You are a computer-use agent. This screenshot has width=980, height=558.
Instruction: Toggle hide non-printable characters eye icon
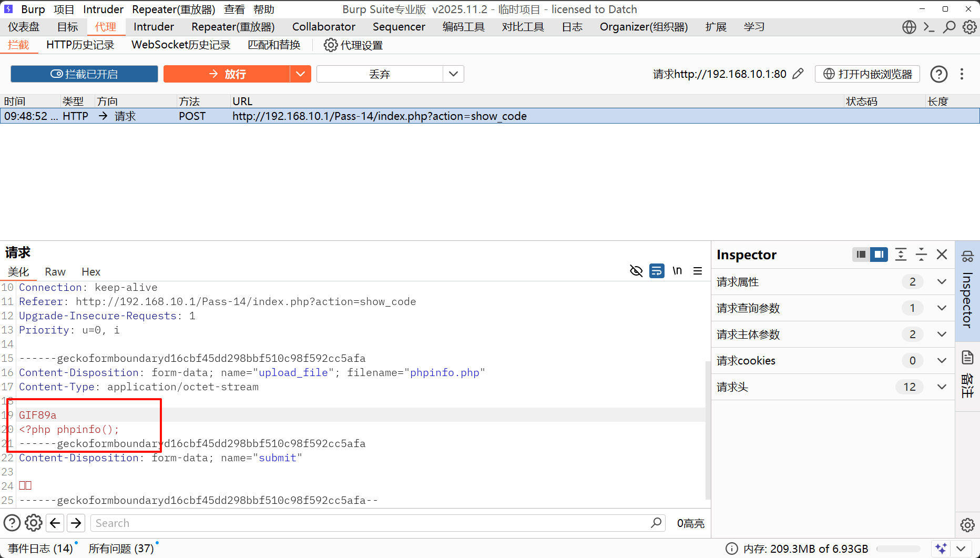coord(636,271)
